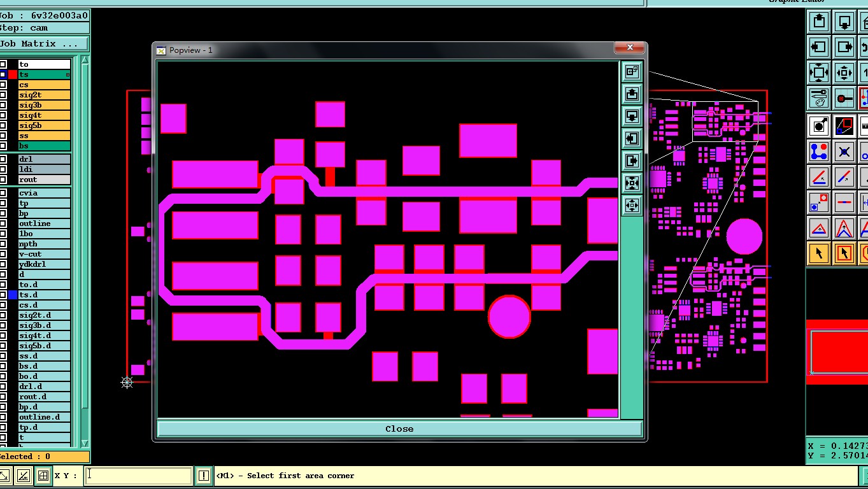Click the pan left icon in main toolbar
This screenshot has width=868, height=489.
[x=819, y=47]
